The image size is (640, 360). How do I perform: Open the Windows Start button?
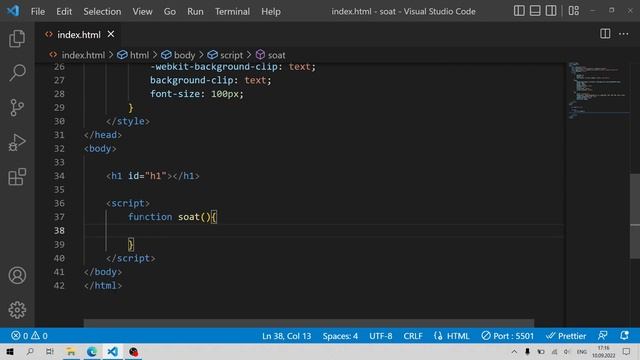10,351
